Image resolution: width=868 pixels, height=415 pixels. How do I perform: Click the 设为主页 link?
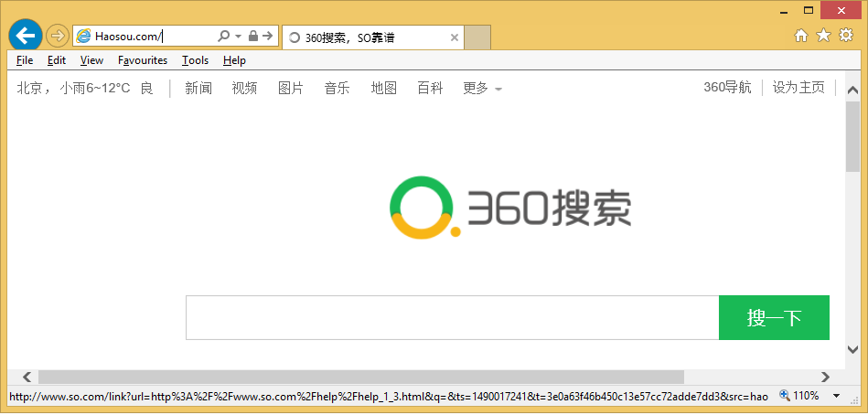point(798,88)
